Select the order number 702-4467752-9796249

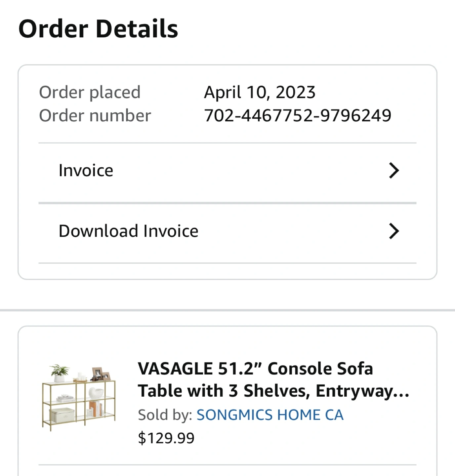(x=298, y=116)
